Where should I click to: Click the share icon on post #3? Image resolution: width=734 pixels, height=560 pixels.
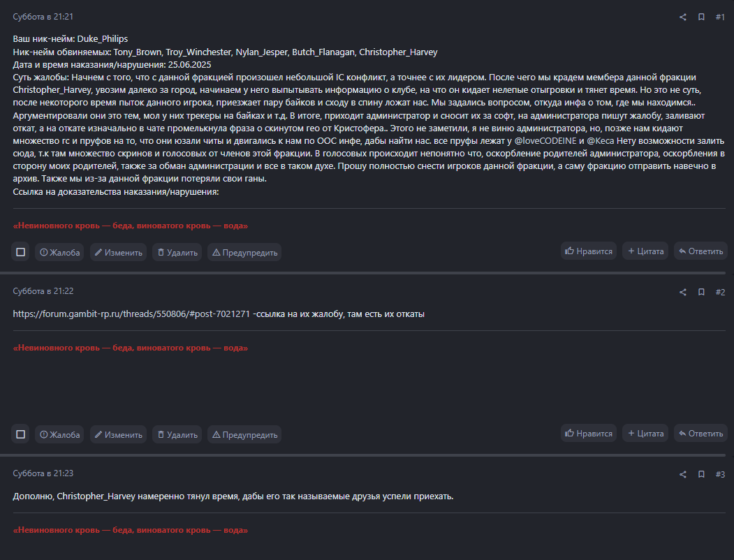click(682, 474)
